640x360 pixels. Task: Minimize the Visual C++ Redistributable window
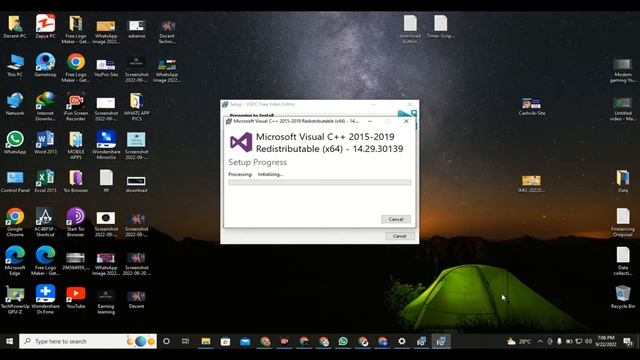pos(370,121)
